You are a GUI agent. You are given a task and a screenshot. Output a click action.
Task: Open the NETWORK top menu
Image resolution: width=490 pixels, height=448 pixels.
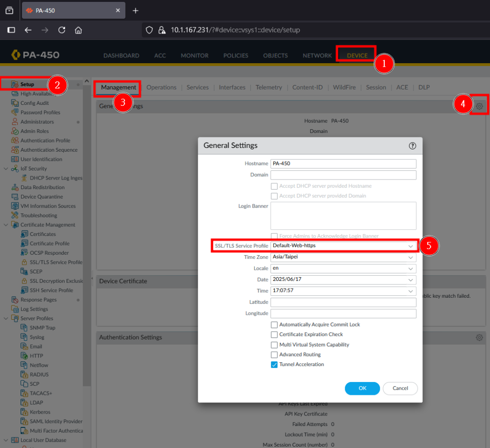click(317, 56)
